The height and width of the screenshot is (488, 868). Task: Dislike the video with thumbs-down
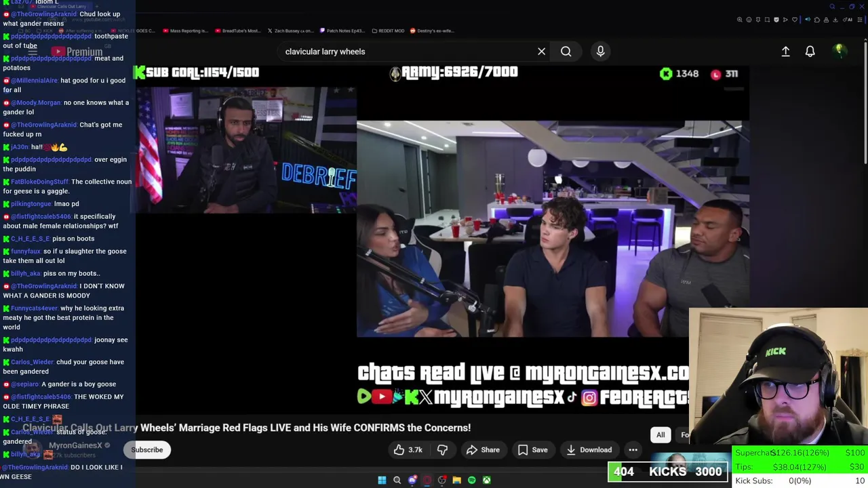pyautogui.click(x=442, y=450)
